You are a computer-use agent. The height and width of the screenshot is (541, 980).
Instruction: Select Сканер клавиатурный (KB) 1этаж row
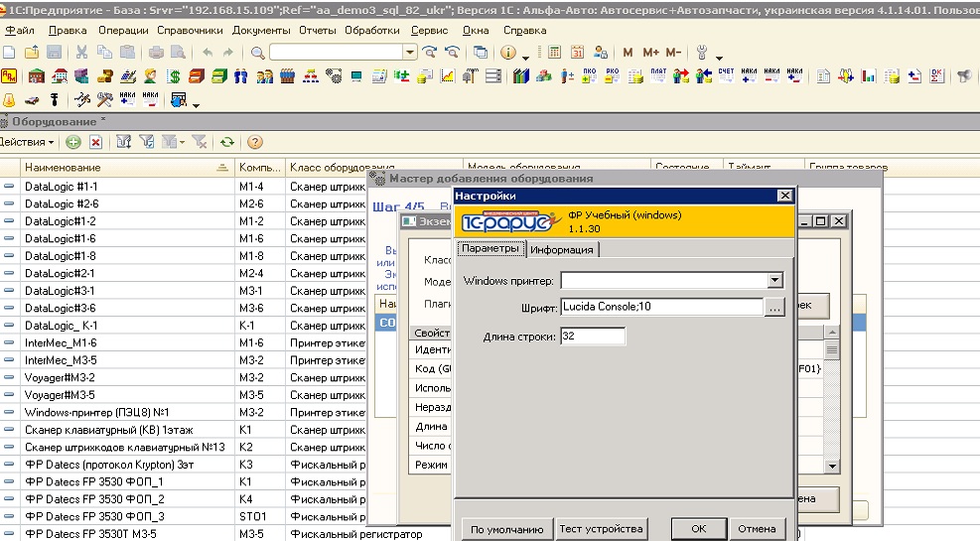(183, 430)
